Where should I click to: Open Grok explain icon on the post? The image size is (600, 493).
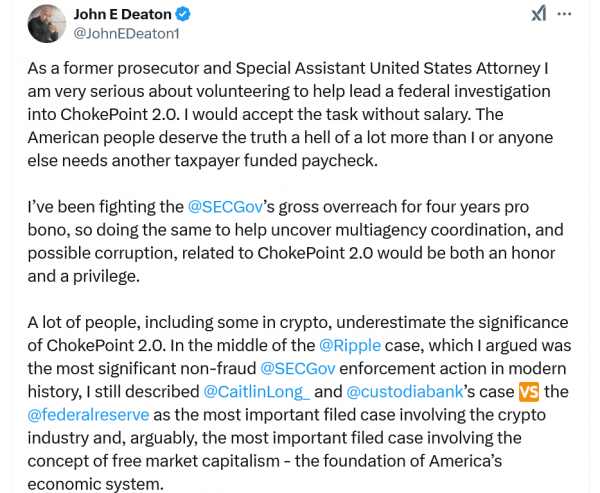click(x=538, y=14)
